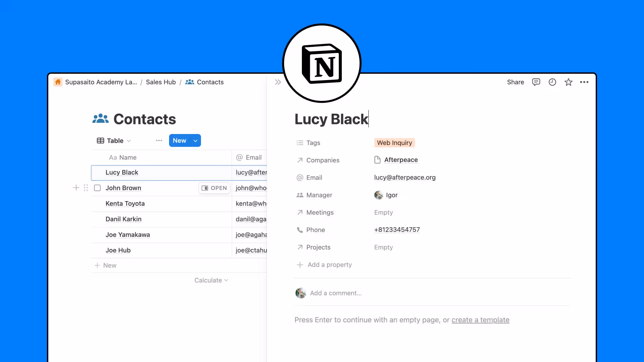Screen dimensions: 644x362
Task: View page history clock icon
Action: (x=552, y=82)
